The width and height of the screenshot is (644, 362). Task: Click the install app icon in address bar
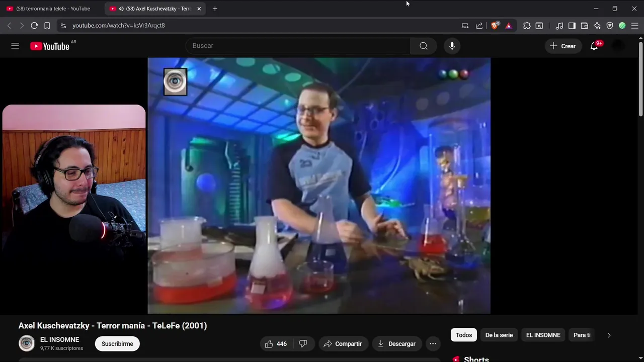pyautogui.click(x=465, y=26)
